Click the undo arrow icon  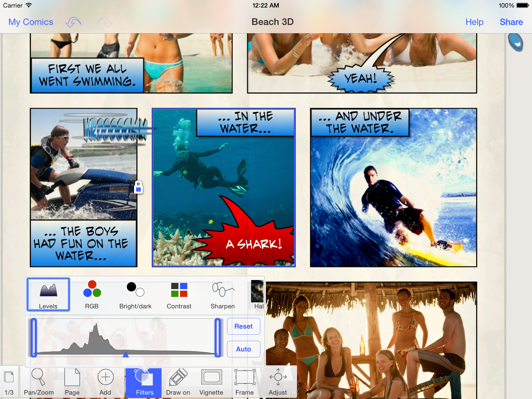(x=73, y=22)
